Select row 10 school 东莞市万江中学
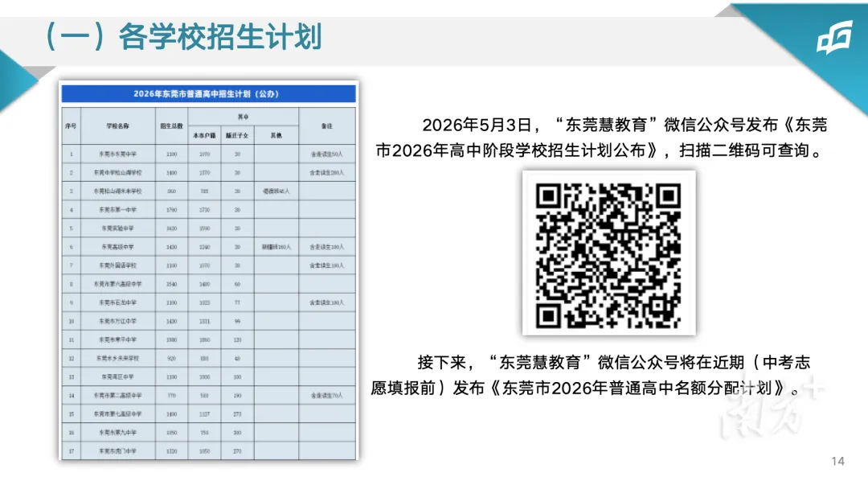868x481 pixels. pyautogui.click(x=118, y=322)
